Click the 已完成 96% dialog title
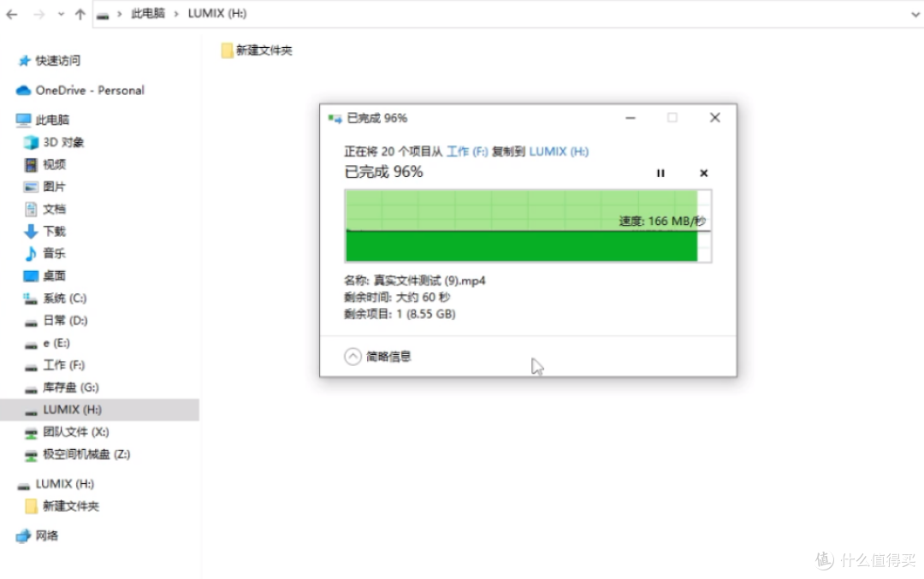Viewport: 924px width, 579px height. [377, 118]
